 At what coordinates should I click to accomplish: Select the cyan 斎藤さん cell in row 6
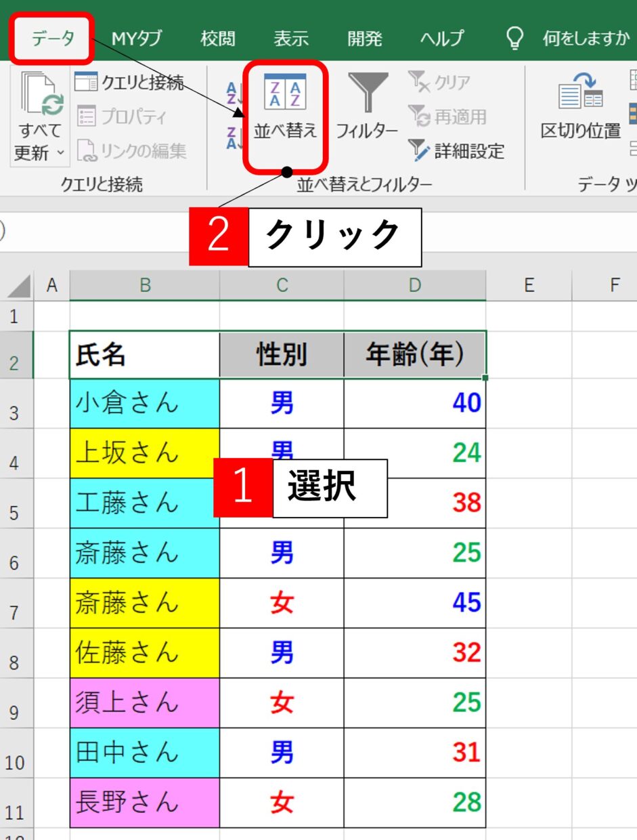[144, 553]
